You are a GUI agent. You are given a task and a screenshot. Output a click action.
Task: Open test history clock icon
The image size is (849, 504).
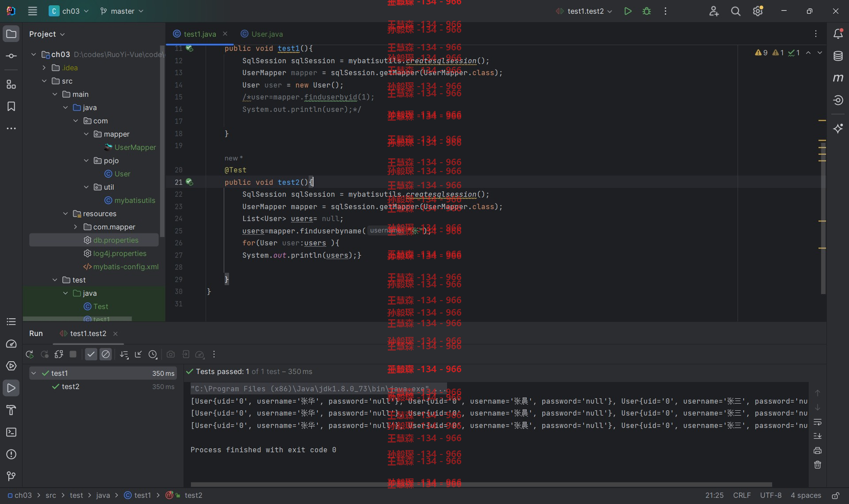point(153,354)
